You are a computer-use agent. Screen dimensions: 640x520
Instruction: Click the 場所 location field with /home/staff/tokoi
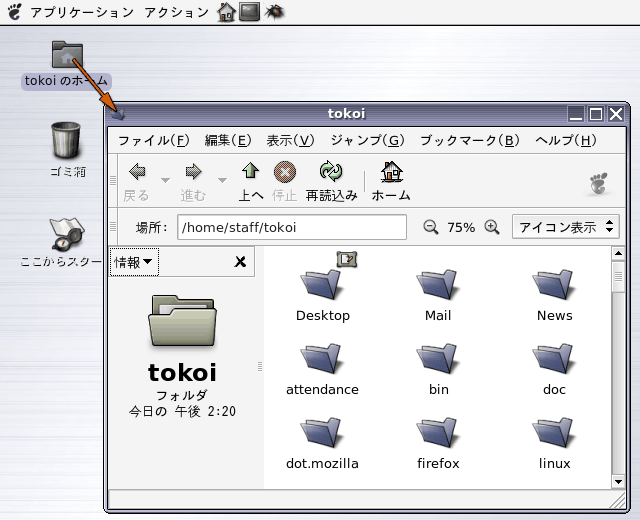[x=292, y=227]
